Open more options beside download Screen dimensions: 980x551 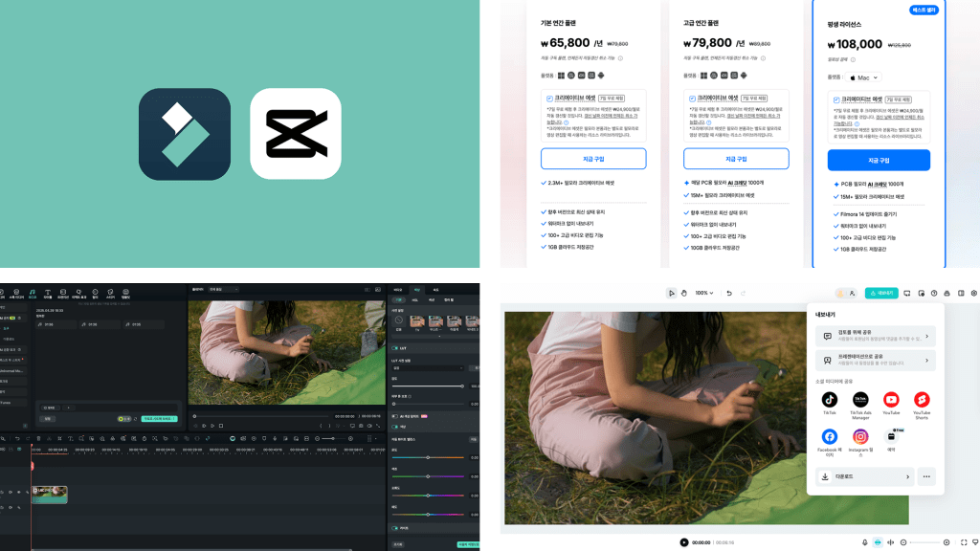(926, 476)
